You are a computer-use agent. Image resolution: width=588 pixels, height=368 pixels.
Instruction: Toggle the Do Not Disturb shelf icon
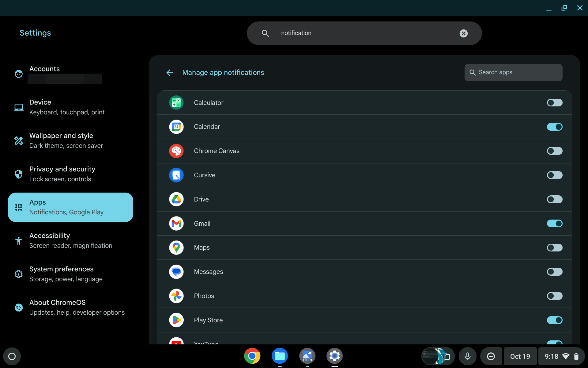tap(491, 356)
